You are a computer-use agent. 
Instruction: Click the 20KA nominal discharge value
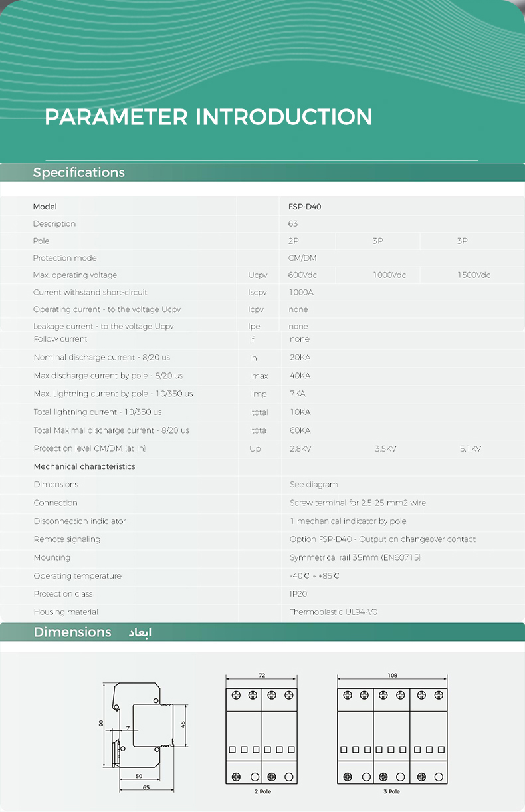click(300, 358)
